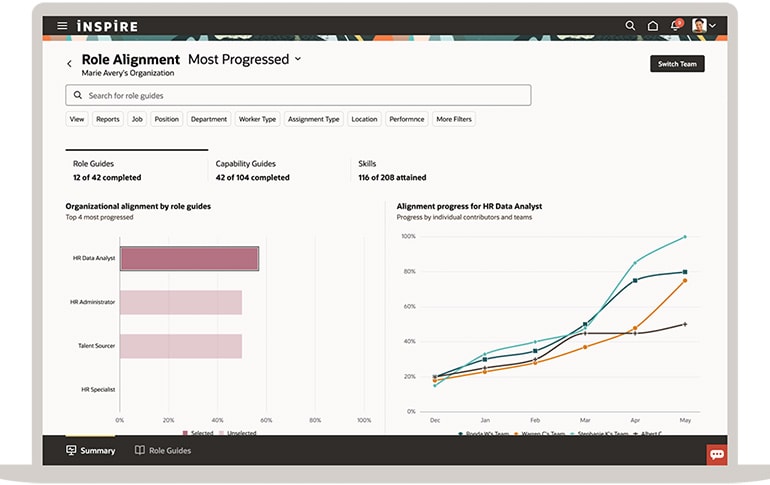Switch to the Role Guides bottom tab
The width and height of the screenshot is (770, 485).
click(x=162, y=451)
